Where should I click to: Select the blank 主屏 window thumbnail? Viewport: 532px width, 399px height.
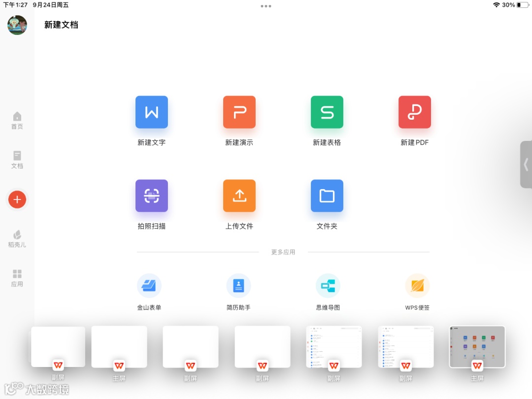(x=119, y=347)
